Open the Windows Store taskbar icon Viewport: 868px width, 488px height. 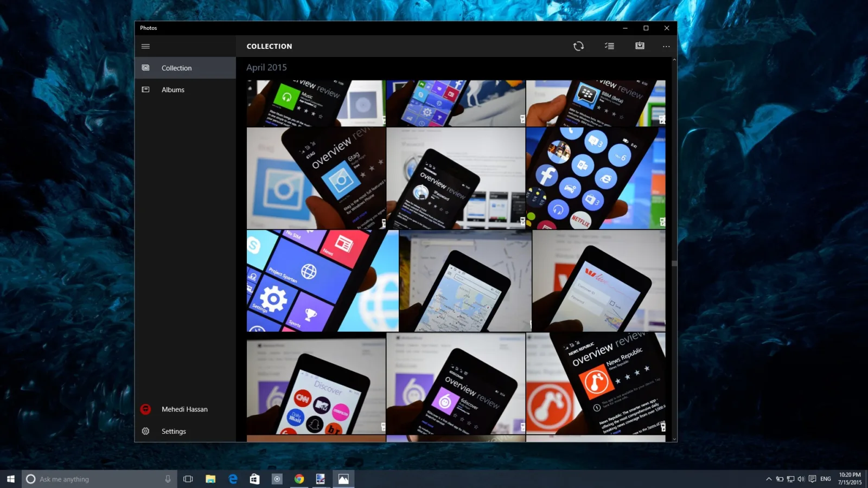coord(254,479)
